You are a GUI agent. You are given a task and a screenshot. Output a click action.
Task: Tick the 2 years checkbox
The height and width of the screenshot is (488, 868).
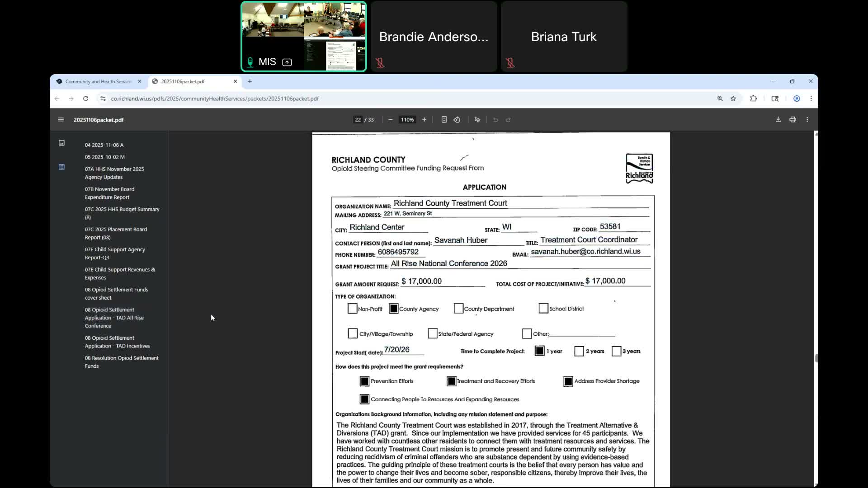point(579,351)
